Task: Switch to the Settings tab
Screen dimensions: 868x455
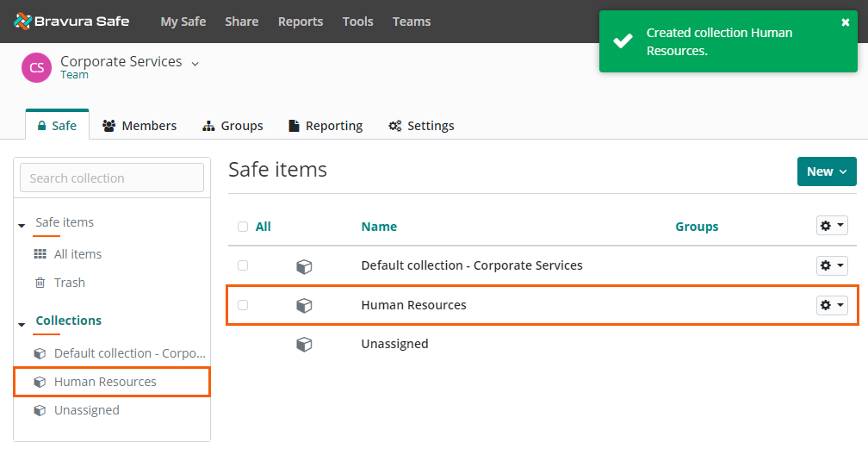Action: (421, 126)
